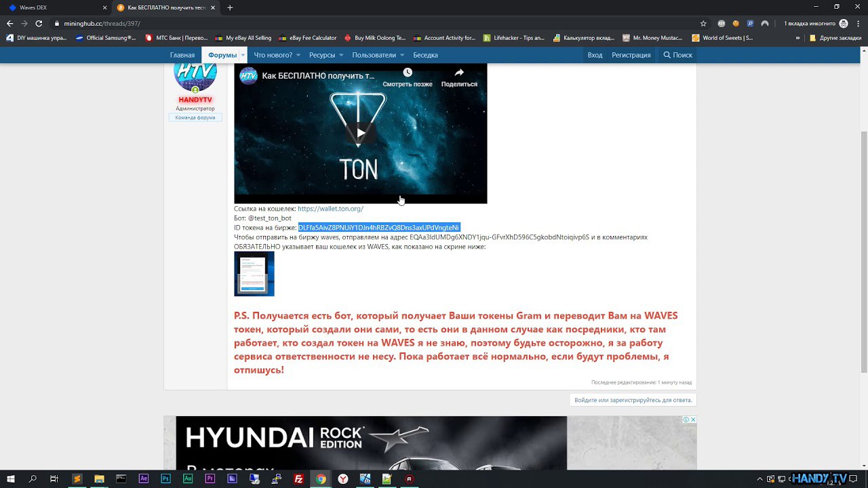868x488 pixels.
Task: Click the page vertical scrollbar
Action: point(863,251)
